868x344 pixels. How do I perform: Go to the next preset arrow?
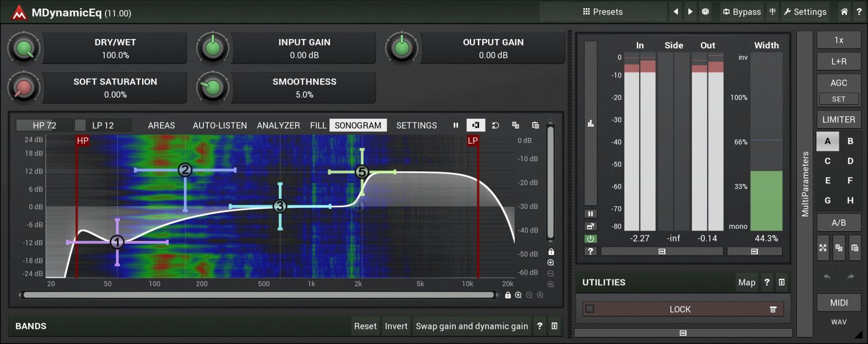690,11
